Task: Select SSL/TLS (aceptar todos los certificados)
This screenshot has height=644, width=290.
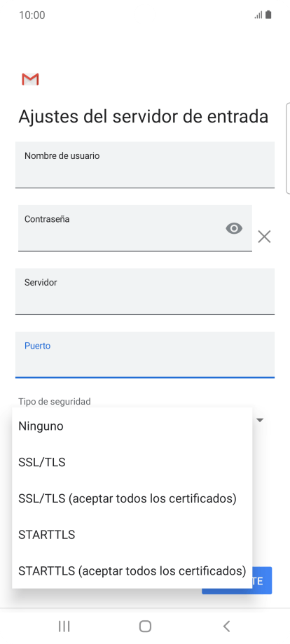Action: click(x=132, y=498)
